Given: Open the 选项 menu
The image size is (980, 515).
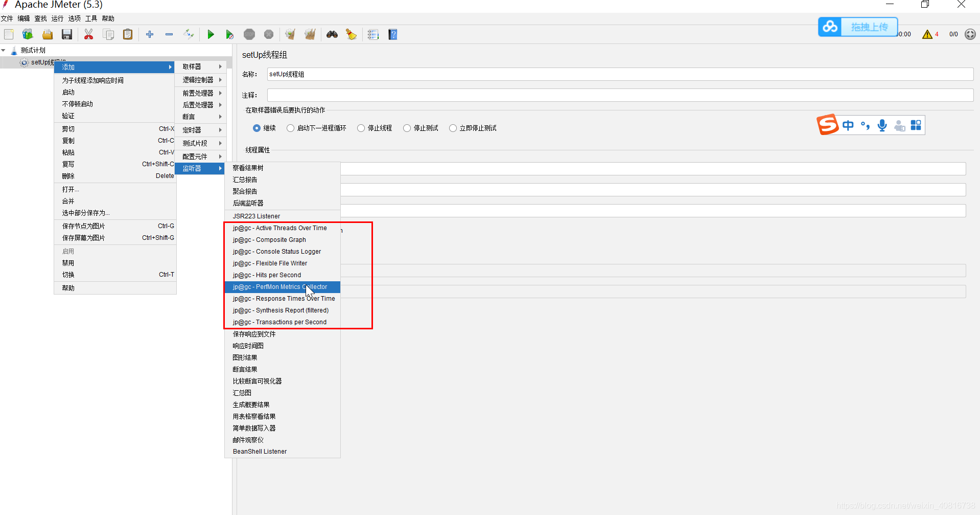Looking at the screenshot, I should point(75,18).
